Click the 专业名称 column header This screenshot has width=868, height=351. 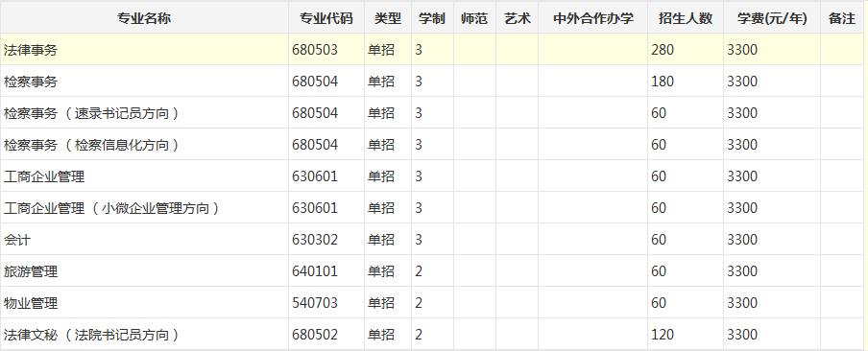click(x=144, y=18)
